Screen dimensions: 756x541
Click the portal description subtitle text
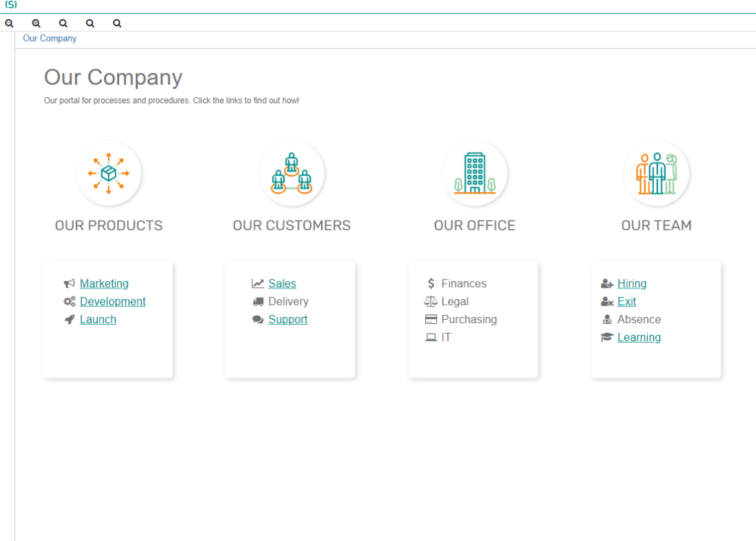pos(171,101)
